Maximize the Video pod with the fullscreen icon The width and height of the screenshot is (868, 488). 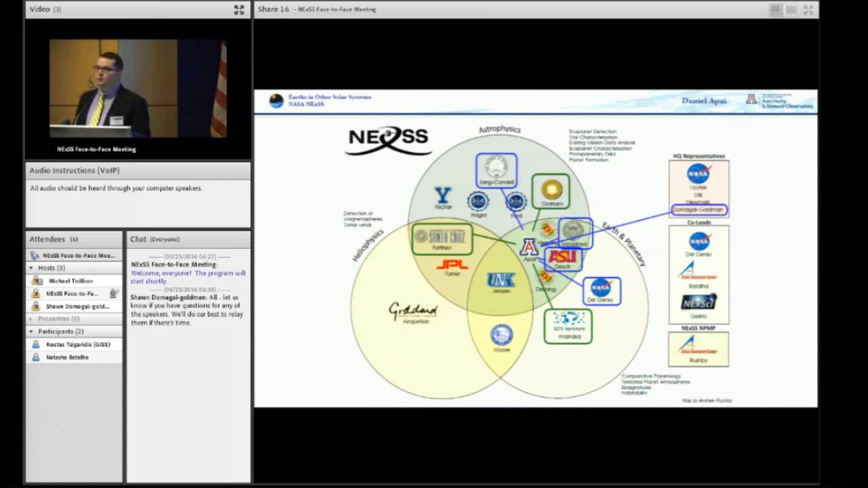[239, 9]
